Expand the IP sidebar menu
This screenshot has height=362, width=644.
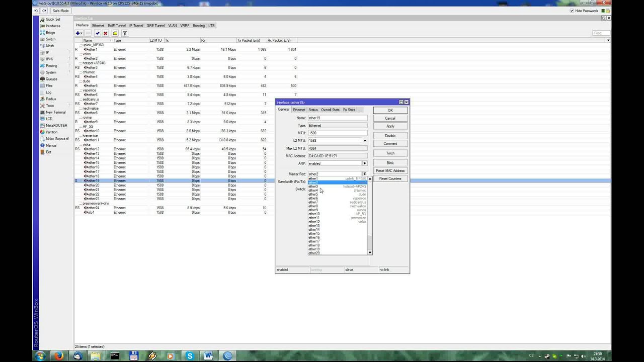48,52
